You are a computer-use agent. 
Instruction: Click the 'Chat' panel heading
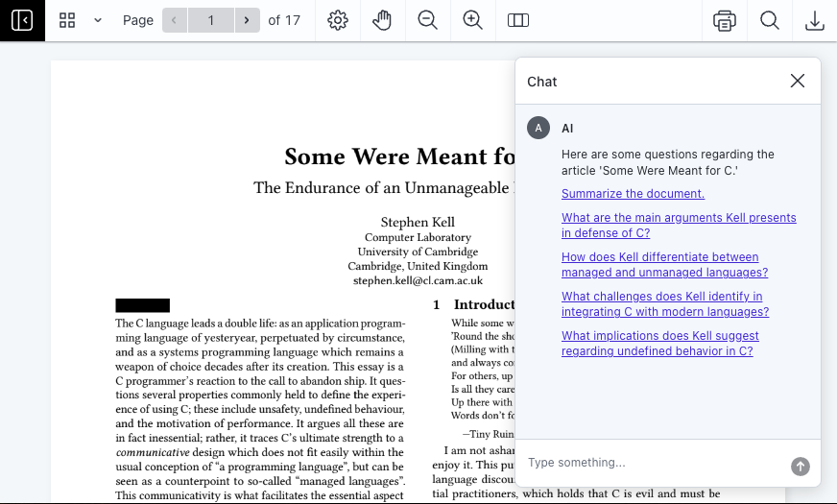pyautogui.click(x=541, y=82)
